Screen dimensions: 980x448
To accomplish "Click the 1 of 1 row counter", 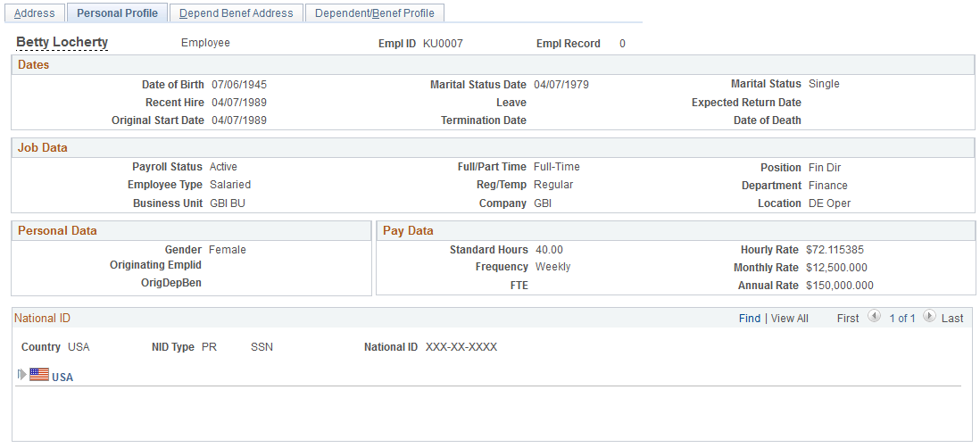I will click(901, 318).
